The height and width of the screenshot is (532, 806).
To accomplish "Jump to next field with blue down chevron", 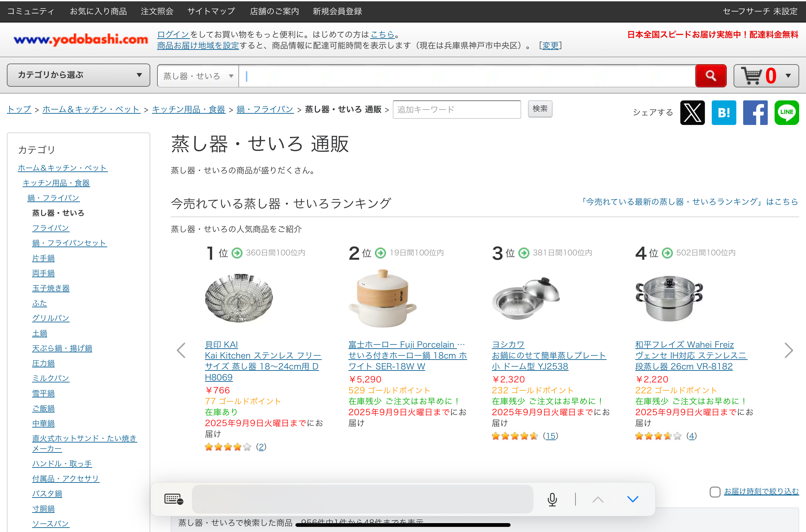I will tap(633, 499).
